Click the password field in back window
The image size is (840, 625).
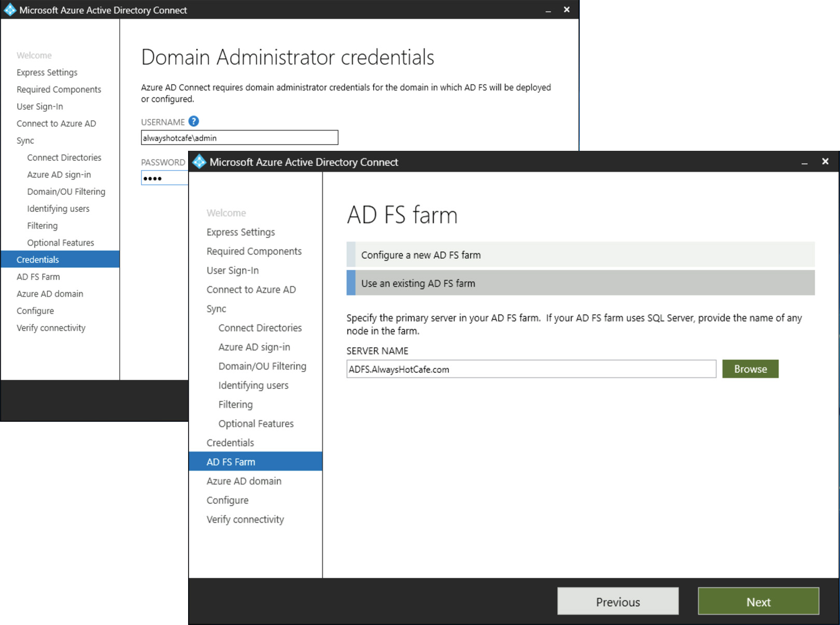pos(165,178)
